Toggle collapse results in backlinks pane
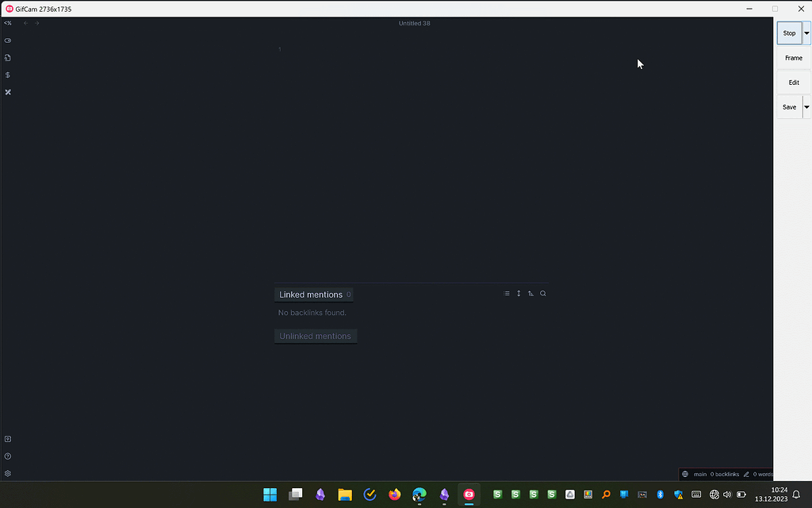 [x=507, y=294]
